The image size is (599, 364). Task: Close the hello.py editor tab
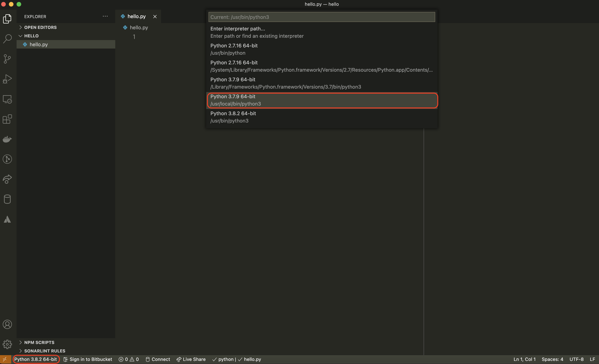155,17
